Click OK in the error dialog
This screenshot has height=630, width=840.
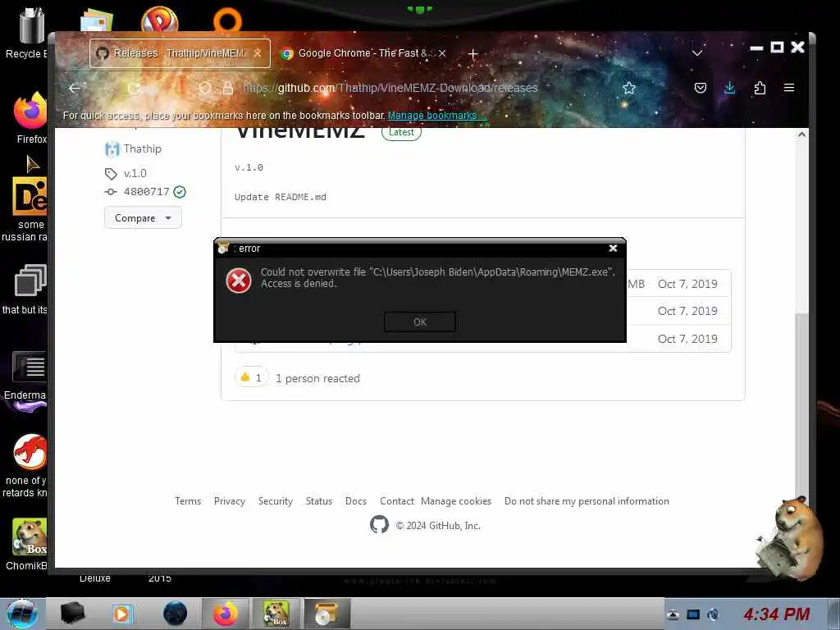pos(419,322)
